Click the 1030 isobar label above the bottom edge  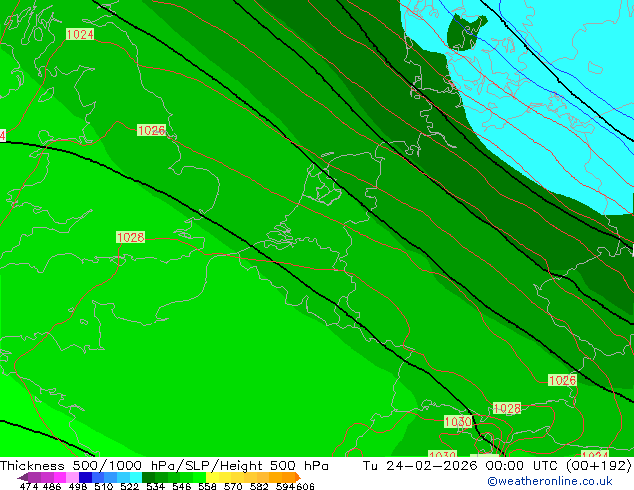[x=458, y=422]
